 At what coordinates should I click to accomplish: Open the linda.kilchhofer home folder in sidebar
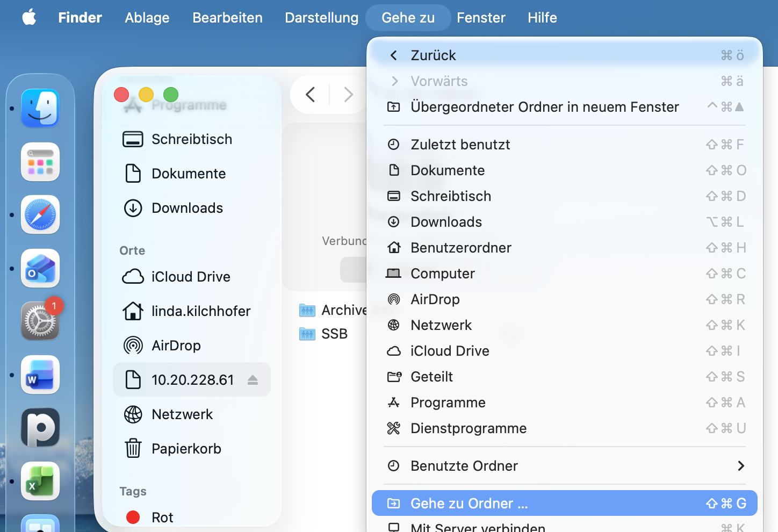point(200,311)
